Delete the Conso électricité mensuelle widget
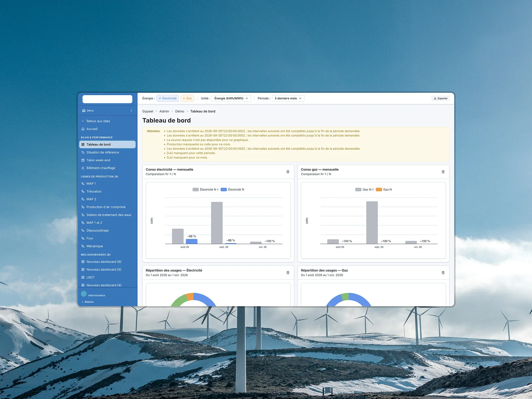 pyautogui.click(x=288, y=172)
